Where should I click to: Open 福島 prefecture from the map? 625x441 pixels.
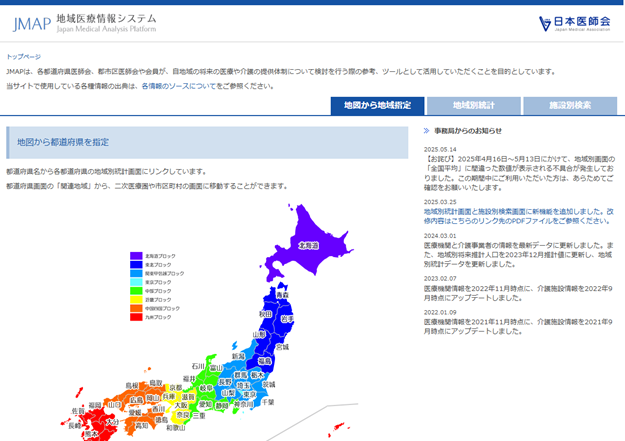pyautogui.click(x=264, y=361)
